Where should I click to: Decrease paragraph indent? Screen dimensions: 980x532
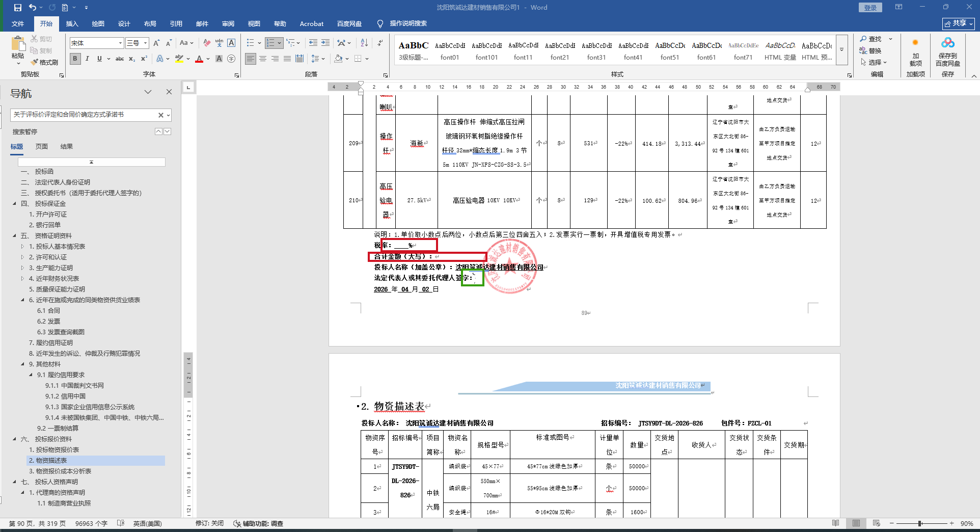coord(313,43)
